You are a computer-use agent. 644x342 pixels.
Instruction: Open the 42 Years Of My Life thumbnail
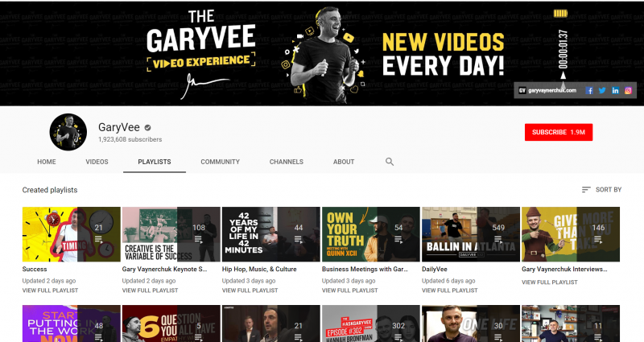pyautogui.click(x=271, y=234)
